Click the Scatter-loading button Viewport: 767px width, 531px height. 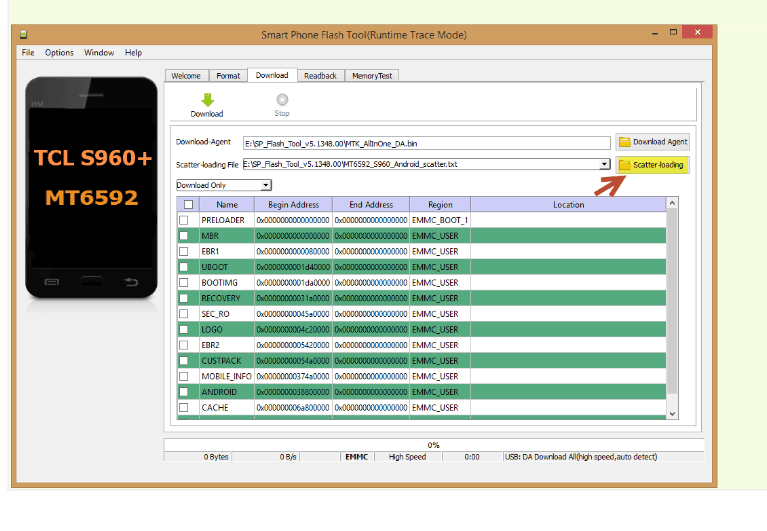[653, 165]
